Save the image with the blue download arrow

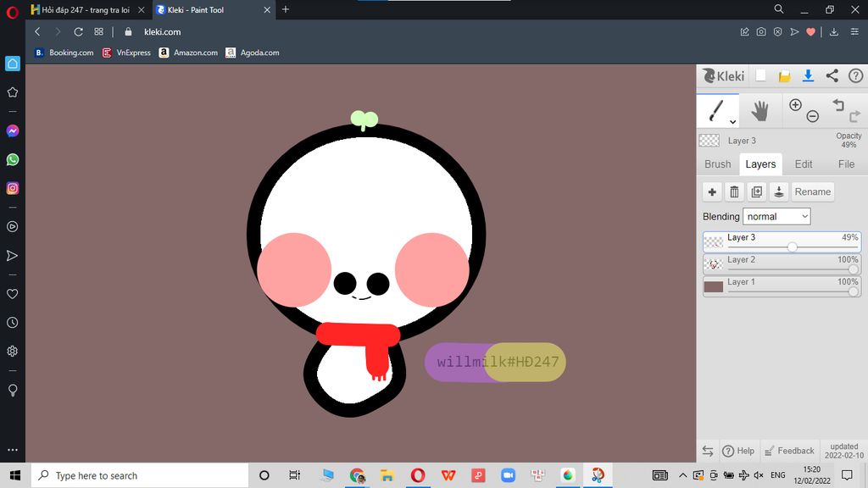click(x=808, y=75)
